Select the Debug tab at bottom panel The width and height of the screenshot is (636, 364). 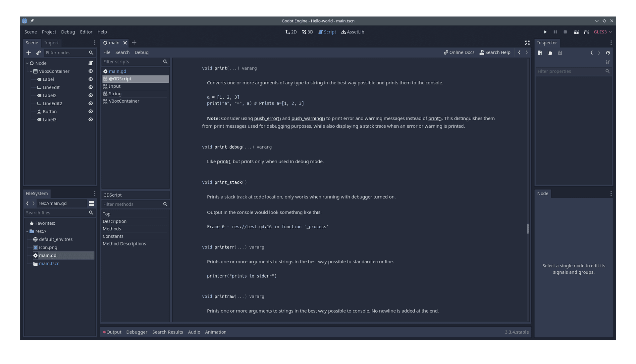point(137,332)
